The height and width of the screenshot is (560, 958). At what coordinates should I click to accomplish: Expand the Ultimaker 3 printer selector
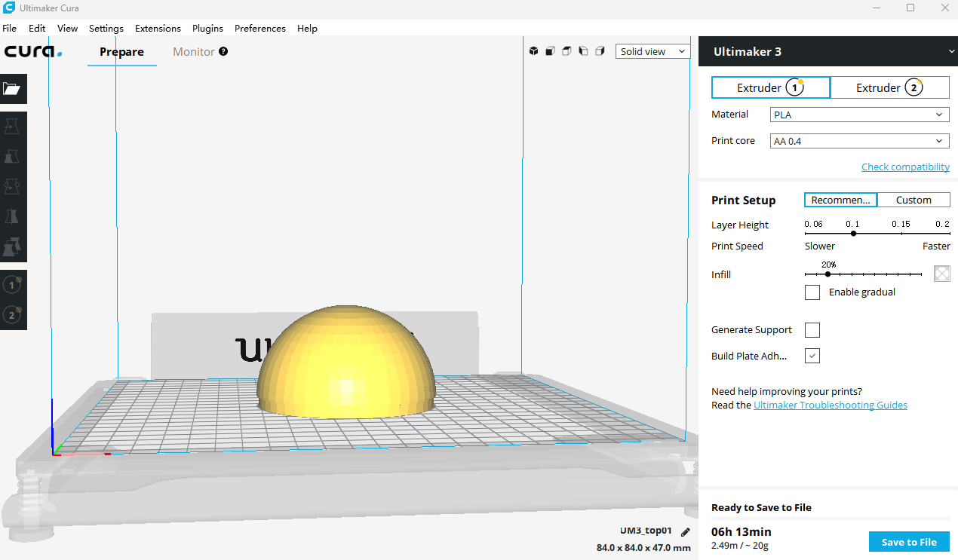tap(828, 51)
